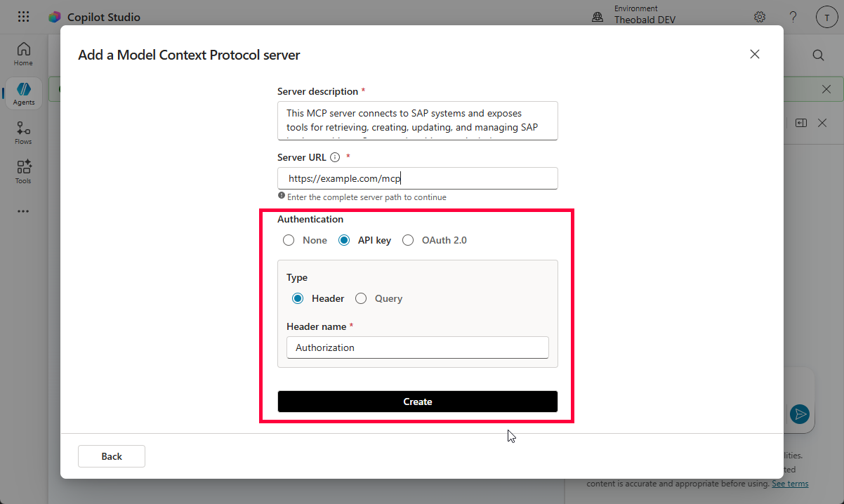Screen dimensions: 844x504
Task: Click the search magnifier icon
Action: 818,55
